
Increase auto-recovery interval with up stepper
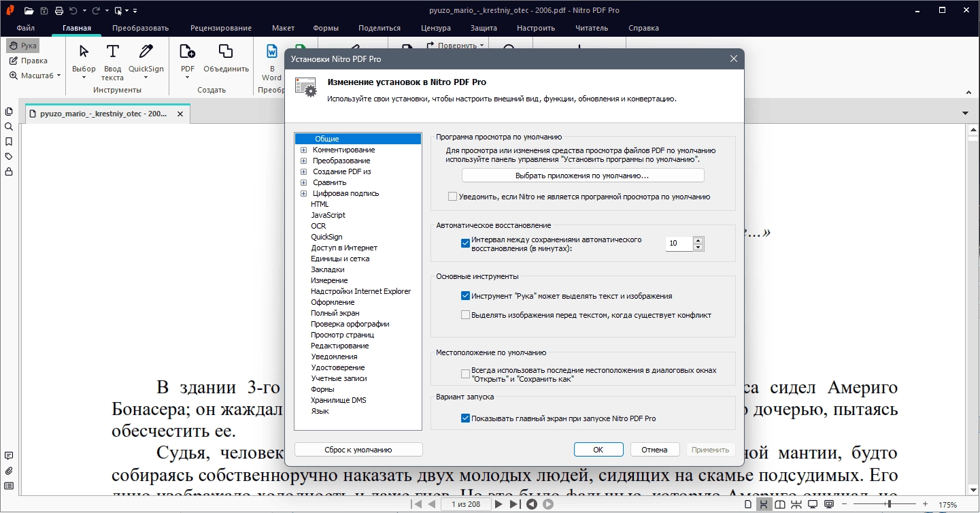698,239
